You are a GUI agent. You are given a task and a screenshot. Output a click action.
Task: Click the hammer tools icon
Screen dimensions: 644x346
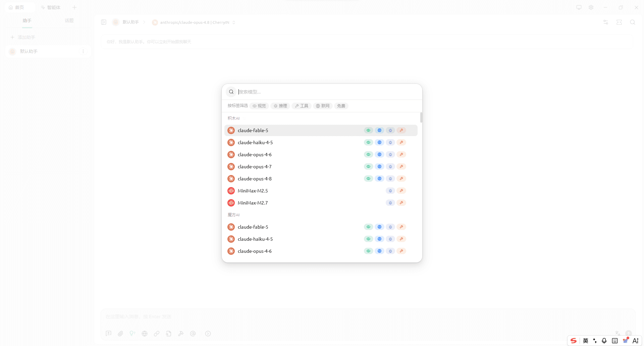click(x=181, y=334)
